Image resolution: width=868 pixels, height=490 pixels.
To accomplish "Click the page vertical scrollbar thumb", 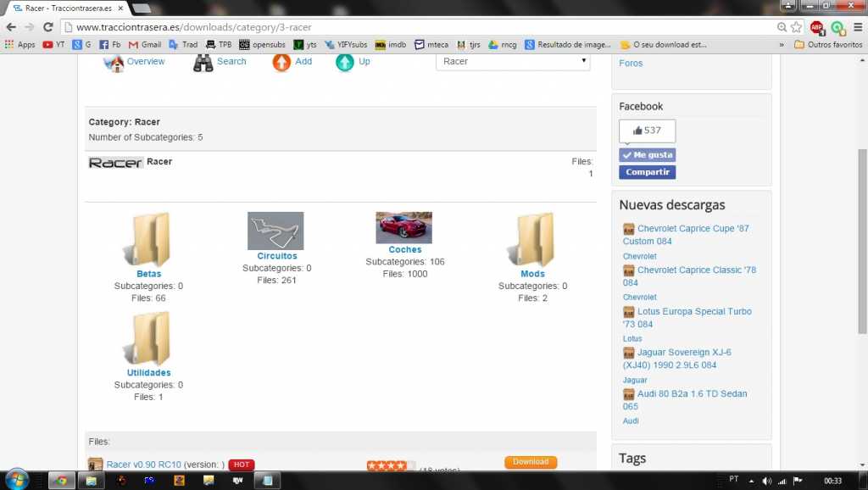I will coord(862,241).
